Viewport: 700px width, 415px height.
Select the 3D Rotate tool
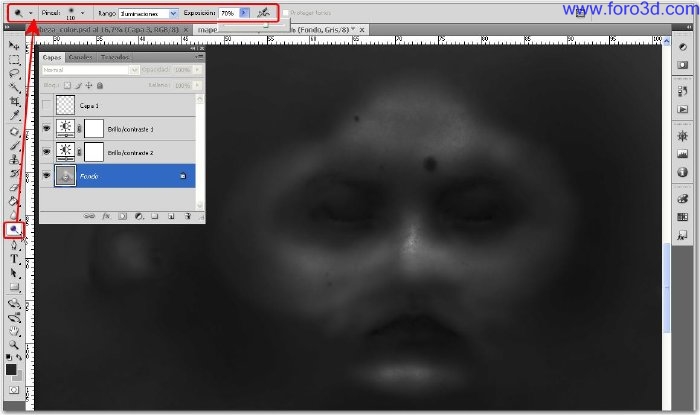click(x=14, y=303)
